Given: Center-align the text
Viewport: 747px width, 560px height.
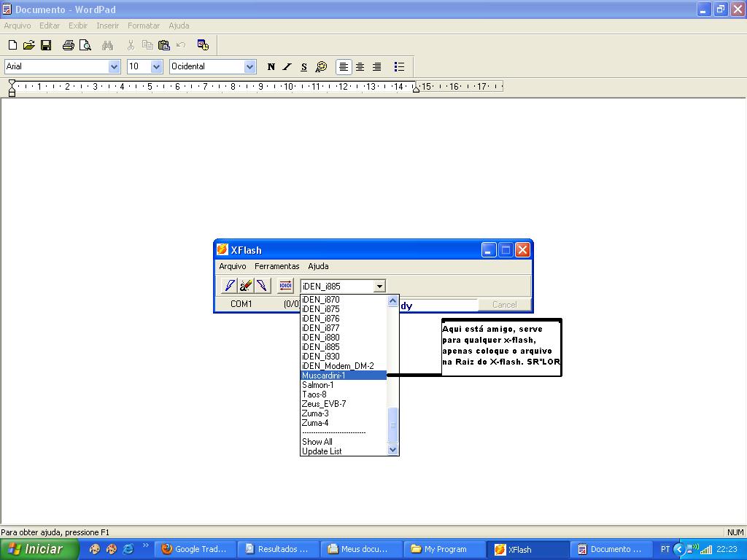Looking at the screenshot, I should tap(360, 66).
